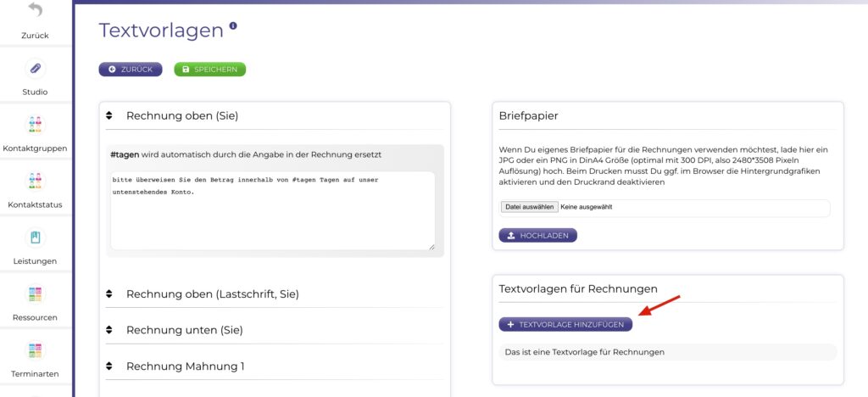Click TEXTVORLAGE HINZUFÜGEN button
The height and width of the screenshot is (397, 868).
tap(565, 324)
